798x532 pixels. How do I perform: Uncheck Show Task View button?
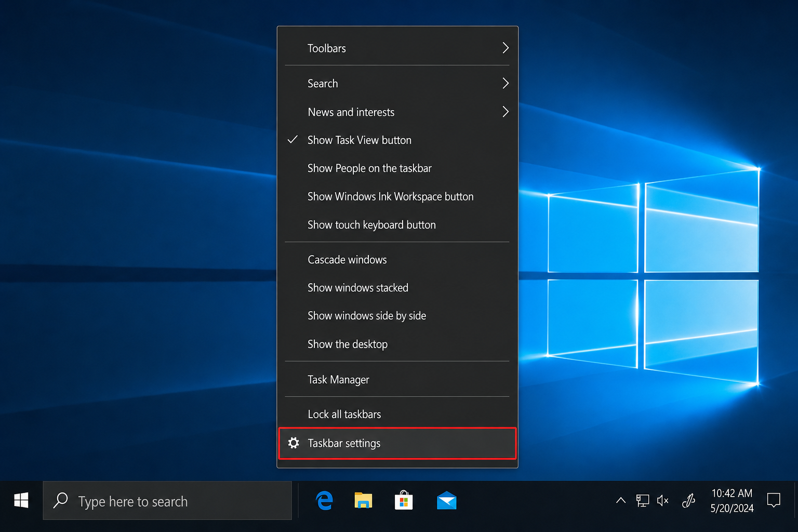[x=397, y=140]
